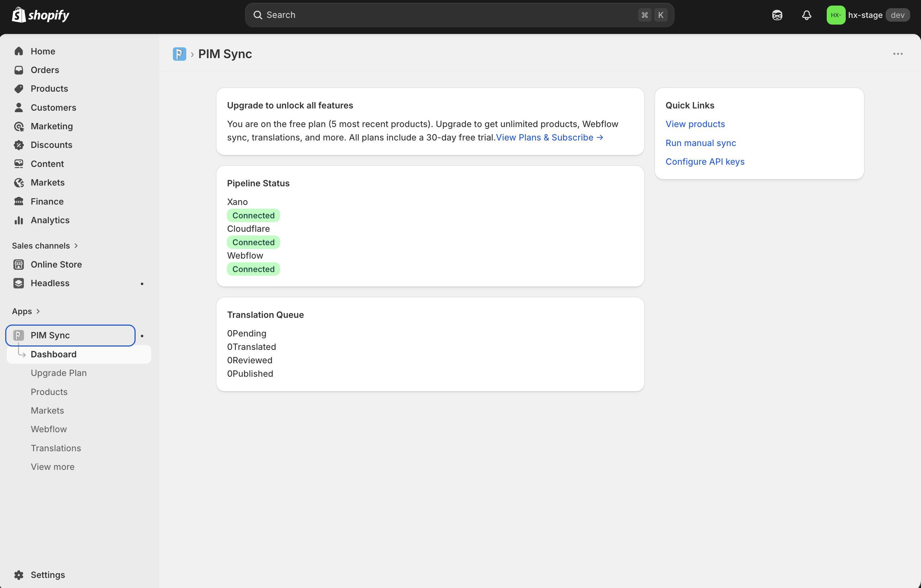Click the Discounts badge icon
921x588 pixels.
[x=19, y=145]
